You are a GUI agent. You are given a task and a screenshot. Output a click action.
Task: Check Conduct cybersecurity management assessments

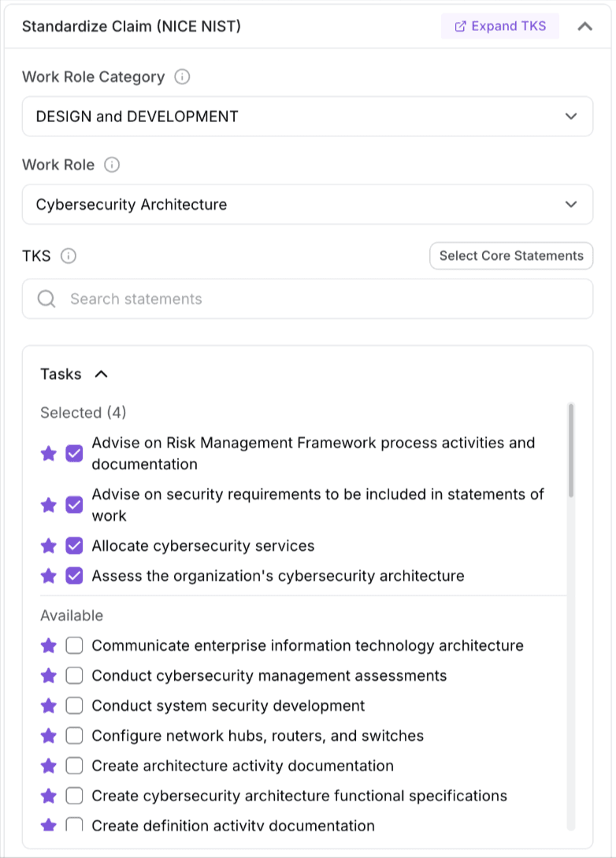[74, 676]
